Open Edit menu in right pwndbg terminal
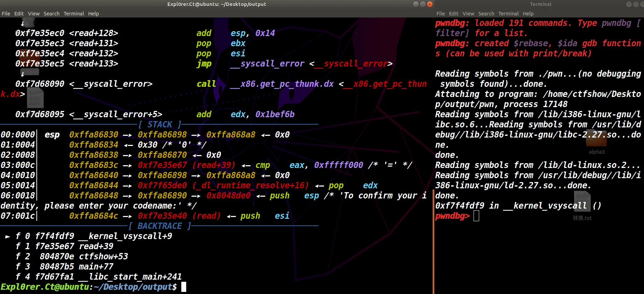Image resolution: width=644 pixels, height=294 pixels. 454,14
